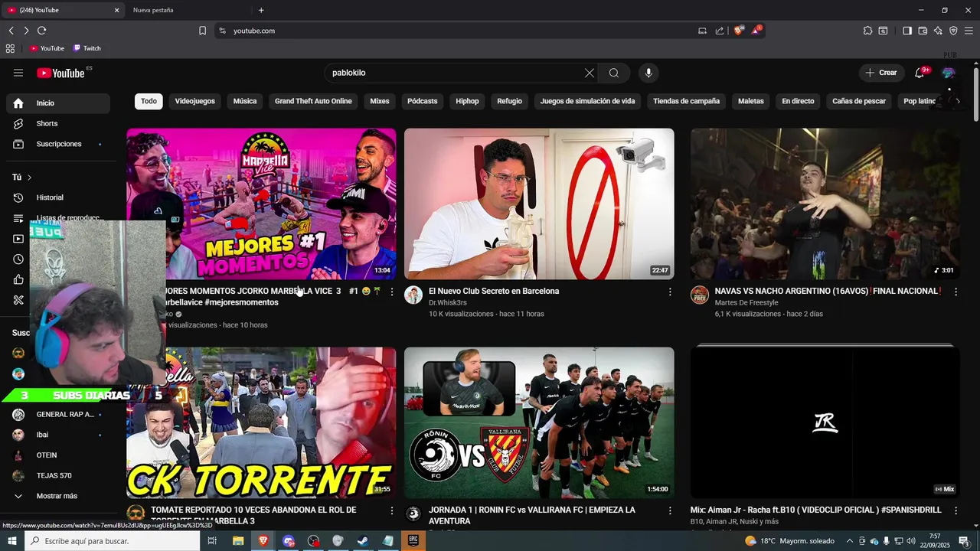Go back to the previous page

[x=11, y=31]
